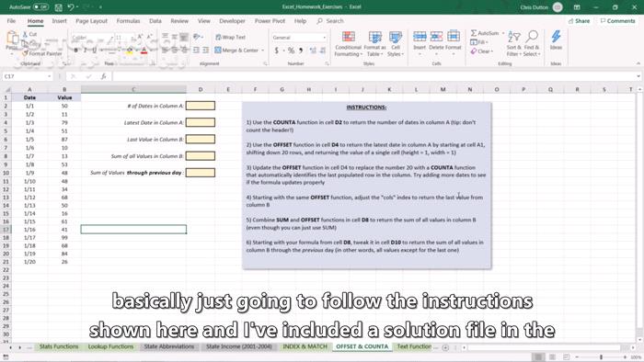Click the Cut scissors command

tap(29, 34)
